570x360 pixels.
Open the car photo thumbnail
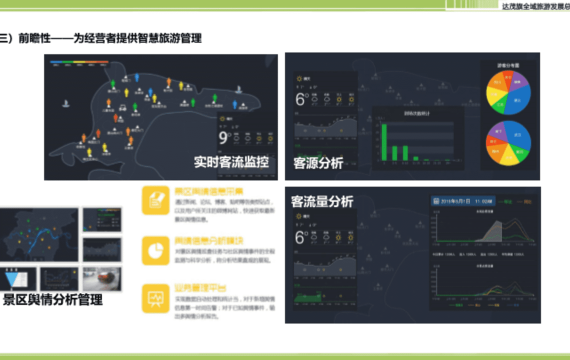102,279
